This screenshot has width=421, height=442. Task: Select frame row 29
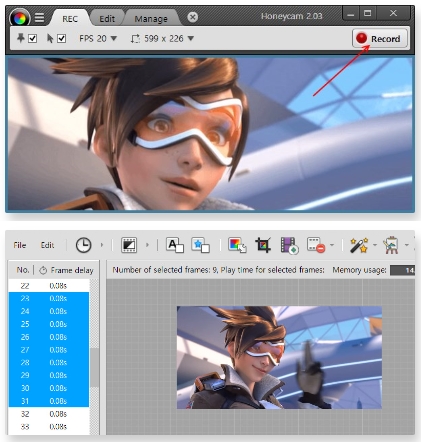point(49,375)
